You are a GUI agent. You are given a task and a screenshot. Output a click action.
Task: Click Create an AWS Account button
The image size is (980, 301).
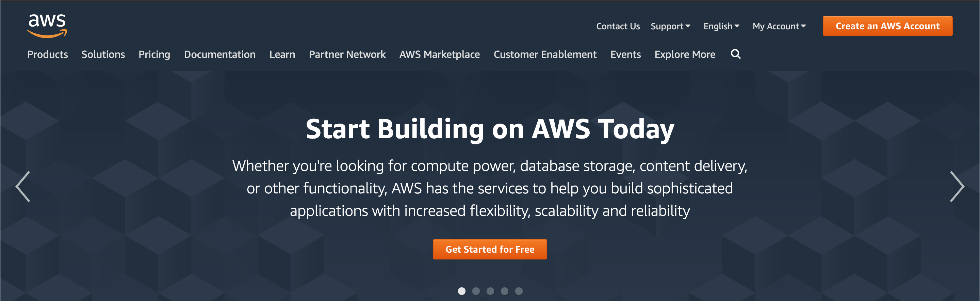click(x=887, y=26)
